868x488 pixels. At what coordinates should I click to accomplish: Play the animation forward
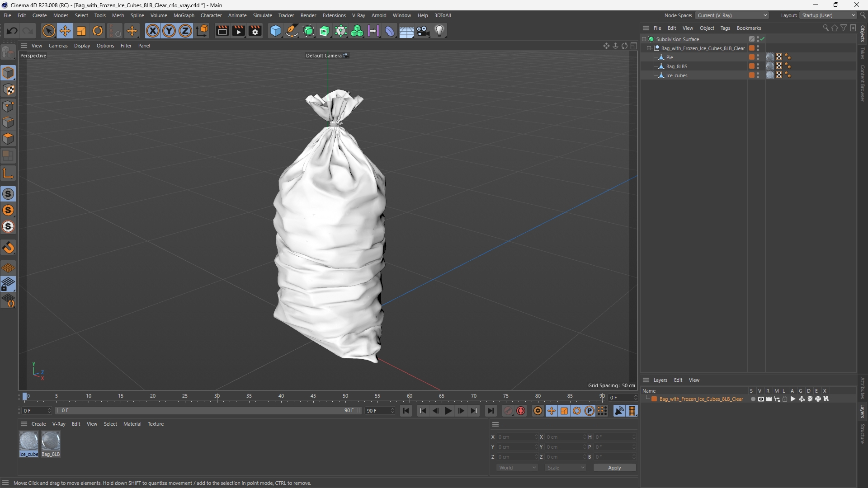448,411
